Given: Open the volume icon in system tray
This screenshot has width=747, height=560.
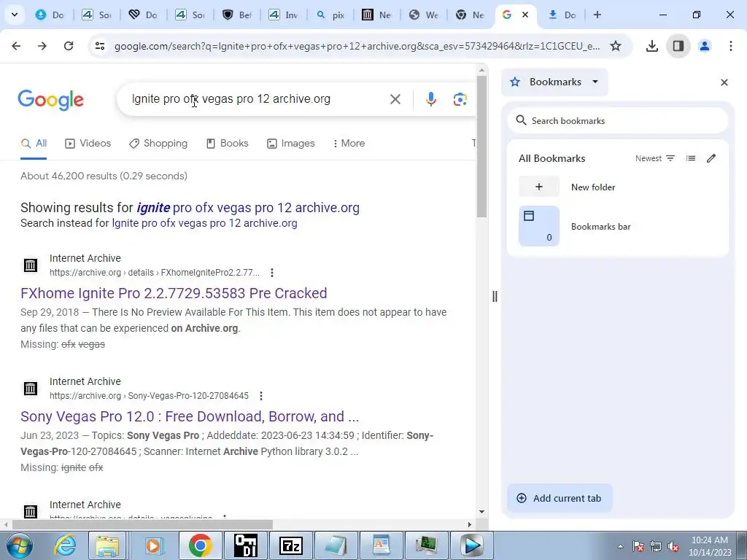Looking at the screenshot, I should pyautogui.click(x=673, y=547).
